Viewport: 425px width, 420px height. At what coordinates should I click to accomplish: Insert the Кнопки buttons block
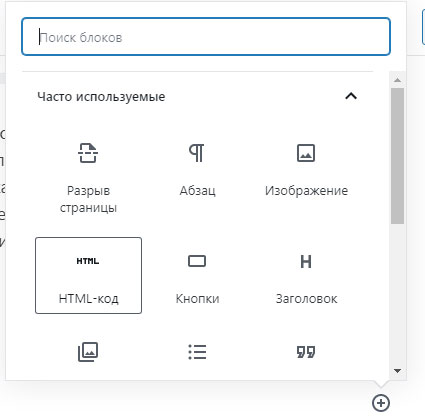197,275
